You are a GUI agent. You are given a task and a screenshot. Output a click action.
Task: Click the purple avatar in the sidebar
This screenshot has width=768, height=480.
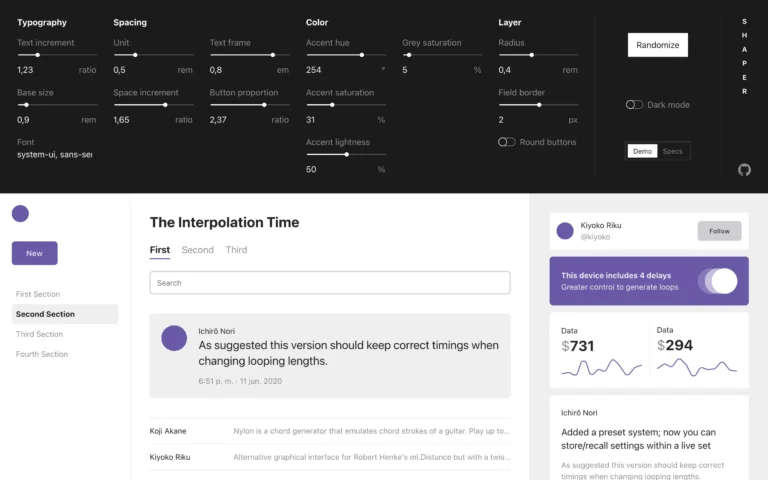coord(20,213)
